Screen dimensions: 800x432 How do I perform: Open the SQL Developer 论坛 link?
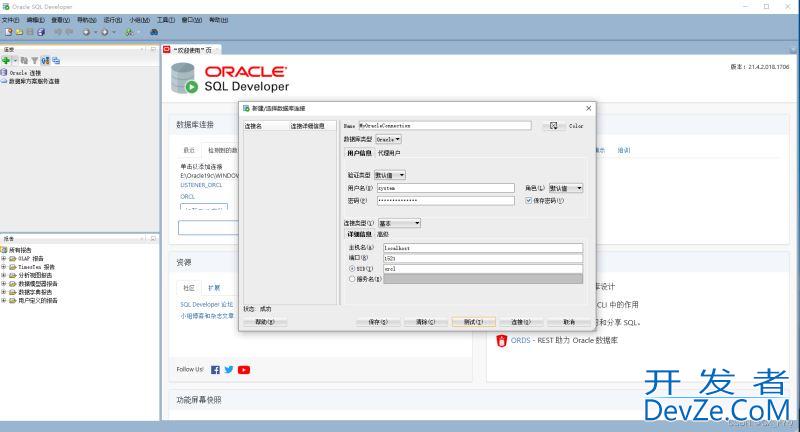(x=207, y=304)
